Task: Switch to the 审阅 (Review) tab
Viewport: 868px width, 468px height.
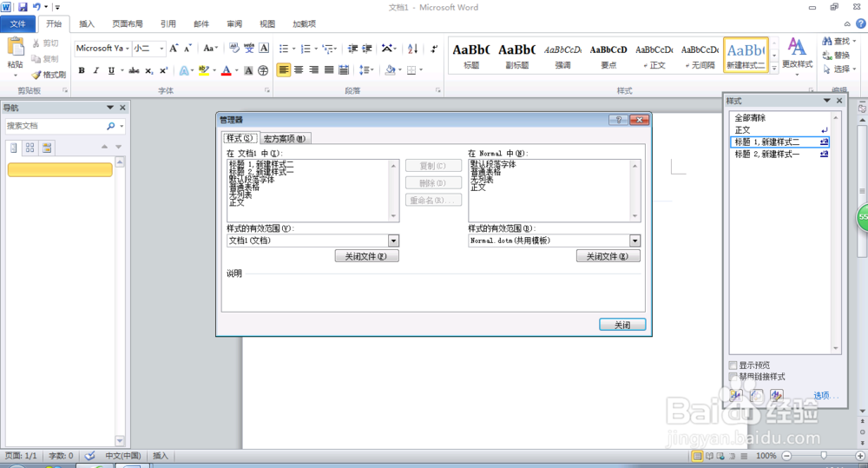Action: click(x=234, y=23)
